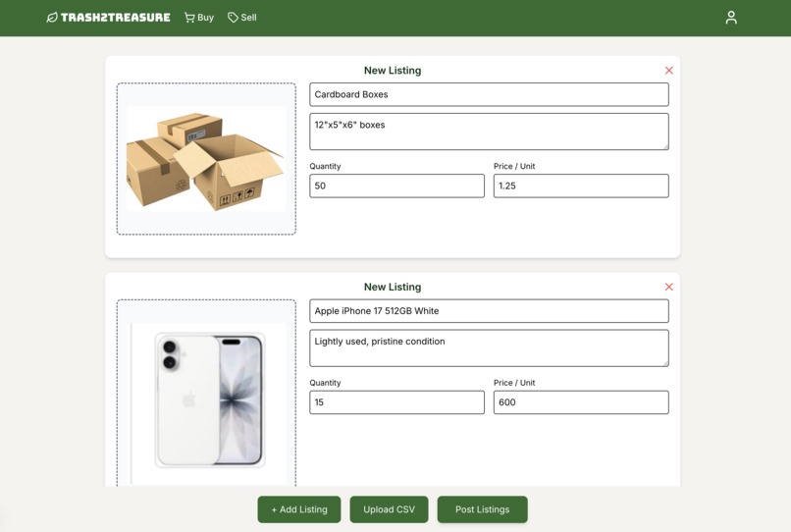Screen dimensions: 791x532
Task: Remove the Apple iPhone listing with X
Action: (669, 287)
